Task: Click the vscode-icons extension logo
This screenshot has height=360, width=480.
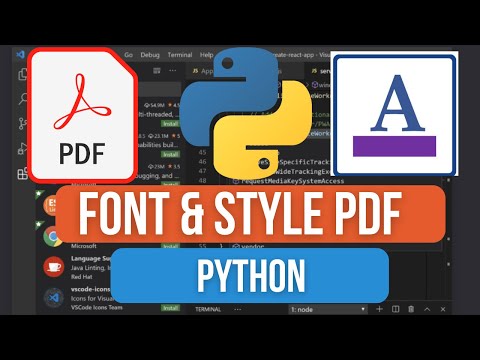Action: point(54,298)
